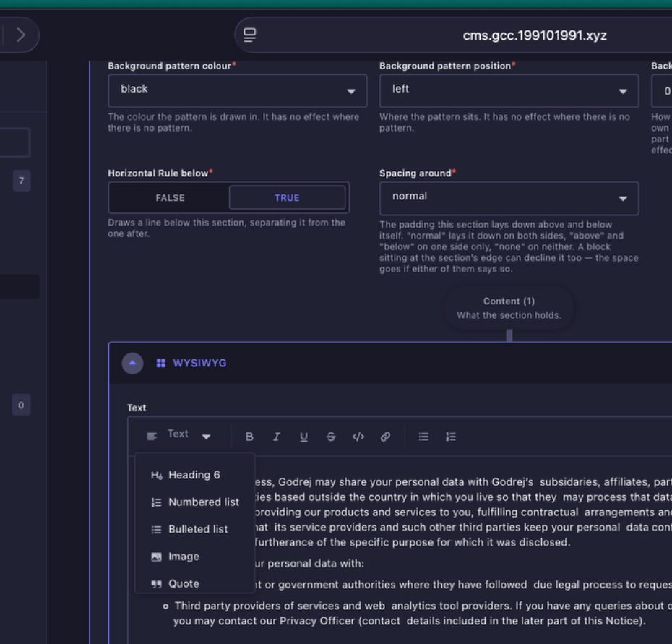Choose Quote from block menu
The height and width of the screenshot is (644, 672).
point(195,583)
